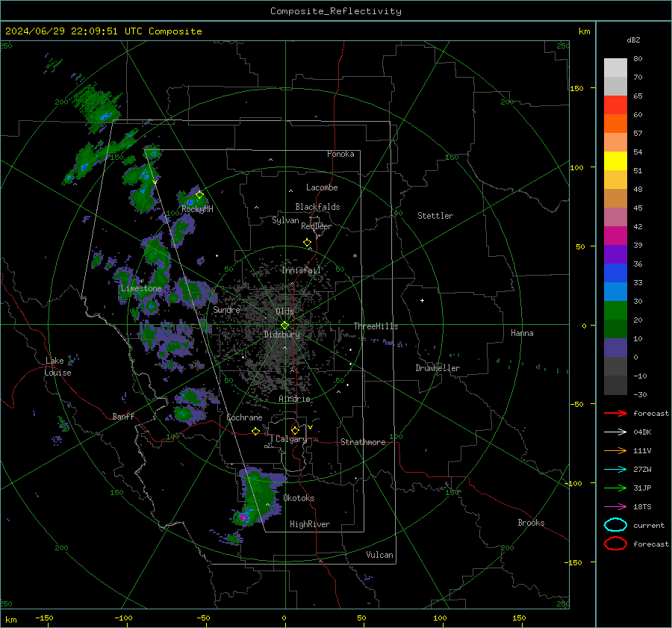Image resolution: width=672 pixels, height=628 pixels.
Task: Click the white asterisk marker above Limestone
Action: [x=141, y=282]
